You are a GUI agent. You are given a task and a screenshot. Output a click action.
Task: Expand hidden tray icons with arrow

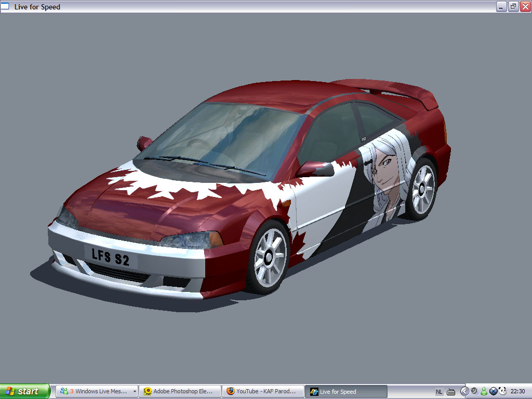464,391
